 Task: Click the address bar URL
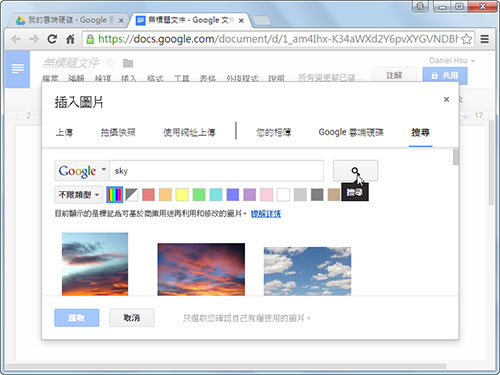(x=277, y=39)
